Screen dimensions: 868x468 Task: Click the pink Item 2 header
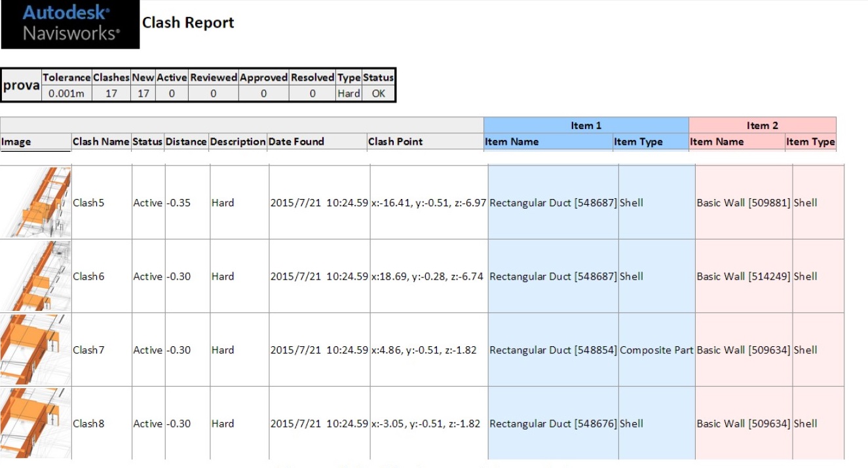(762, 126)
